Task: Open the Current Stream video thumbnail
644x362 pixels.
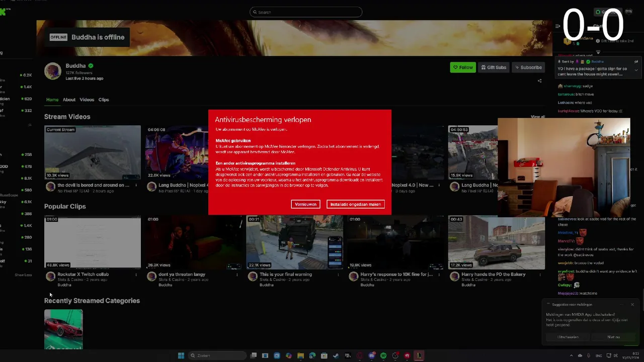Action: [93, 152]
